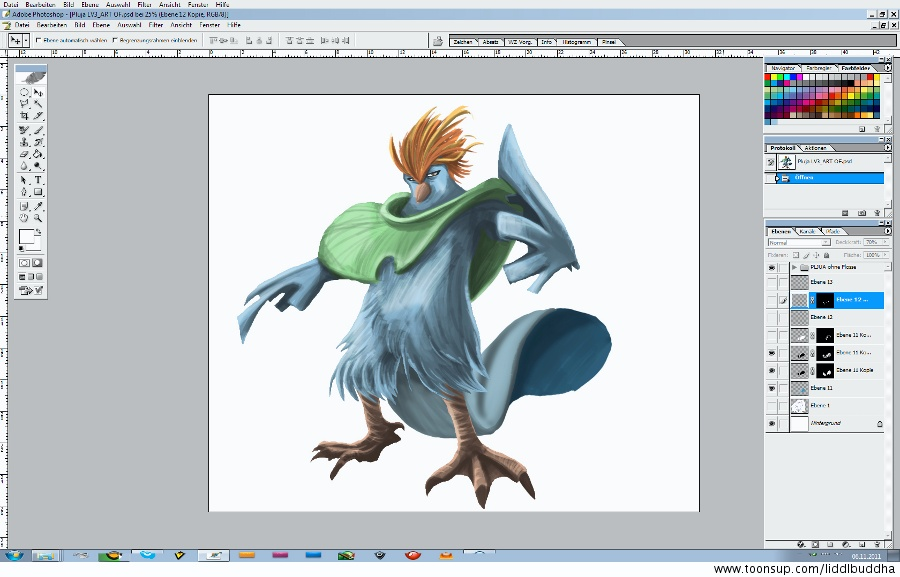Select the elliptical Marquee tool

(x=24, y=91)
